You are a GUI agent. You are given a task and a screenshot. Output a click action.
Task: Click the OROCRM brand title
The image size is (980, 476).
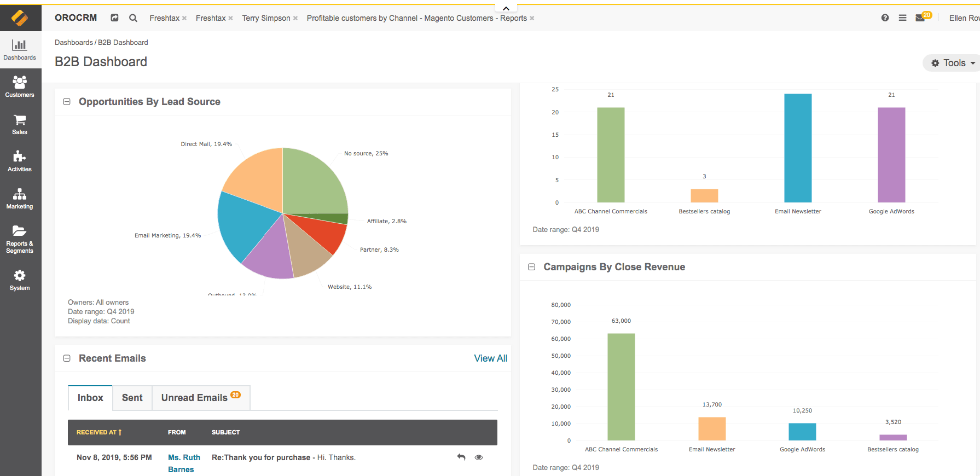[76, 18]
